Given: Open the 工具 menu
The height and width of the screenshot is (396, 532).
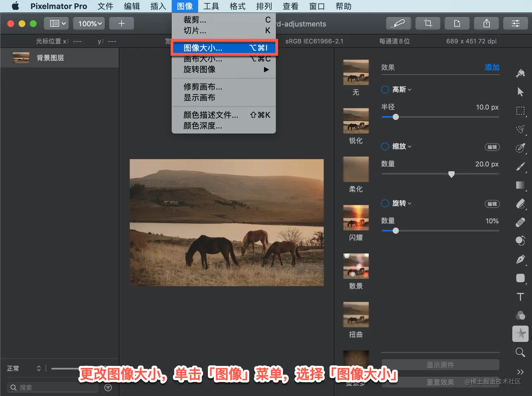Looking at the screenshot, I should coord(211,6).
